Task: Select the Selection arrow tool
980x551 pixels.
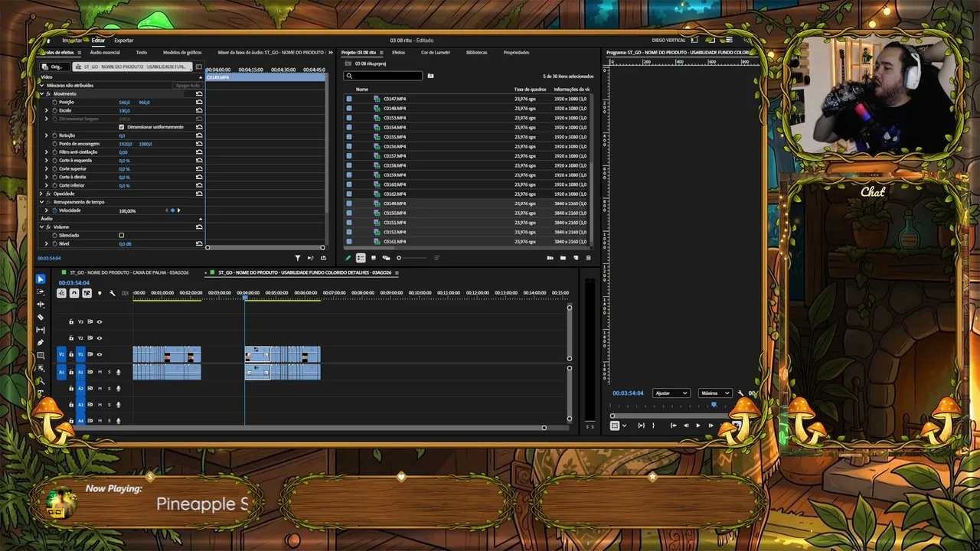Action: pyautogui.click(x=41, y=279)
